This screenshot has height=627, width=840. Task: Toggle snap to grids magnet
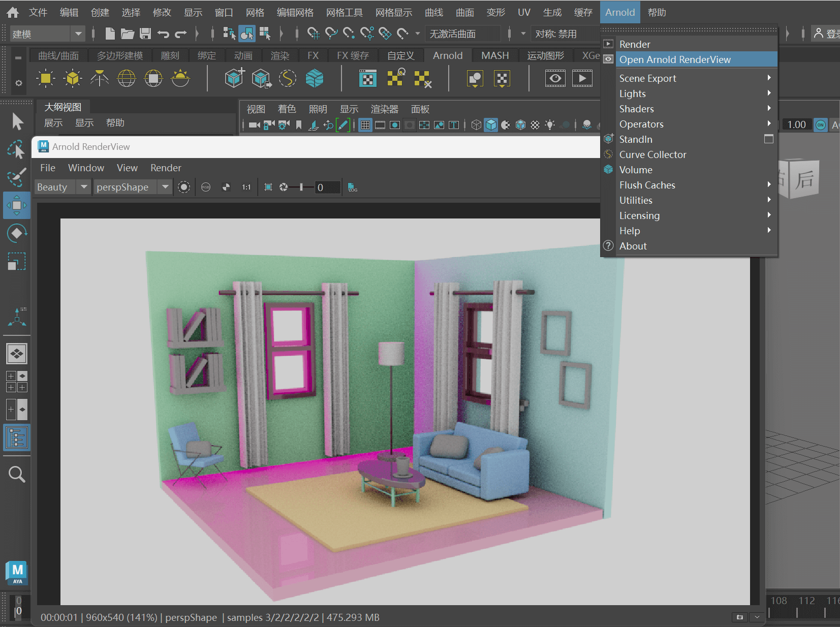point(314,34)
